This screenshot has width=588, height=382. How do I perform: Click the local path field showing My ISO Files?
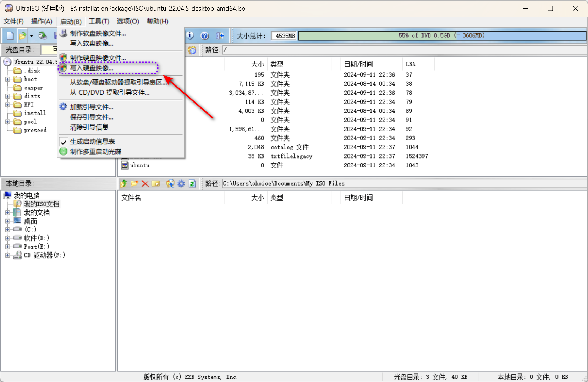point(319,183)
